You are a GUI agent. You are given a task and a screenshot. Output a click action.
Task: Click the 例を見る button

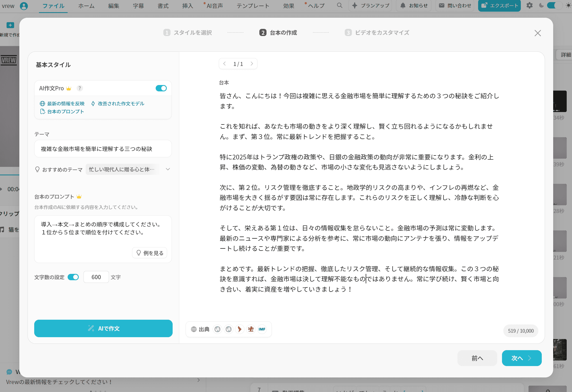[150, 253]
